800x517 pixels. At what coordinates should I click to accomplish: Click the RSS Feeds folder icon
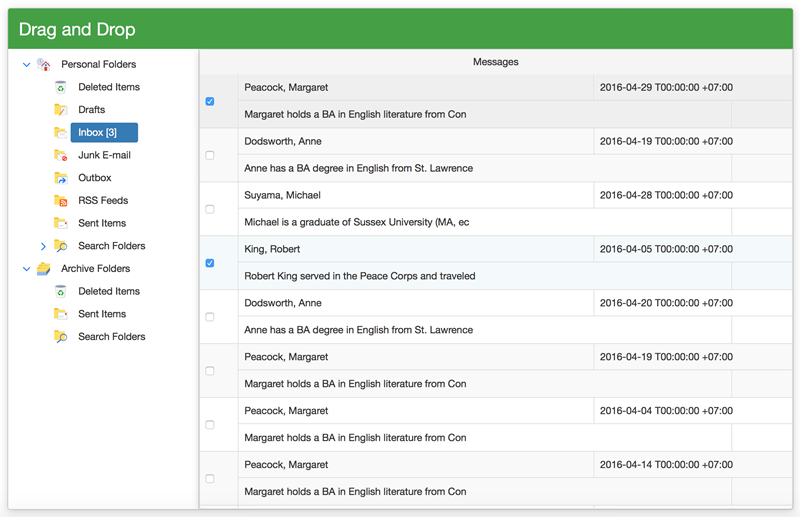pos(61,201)
